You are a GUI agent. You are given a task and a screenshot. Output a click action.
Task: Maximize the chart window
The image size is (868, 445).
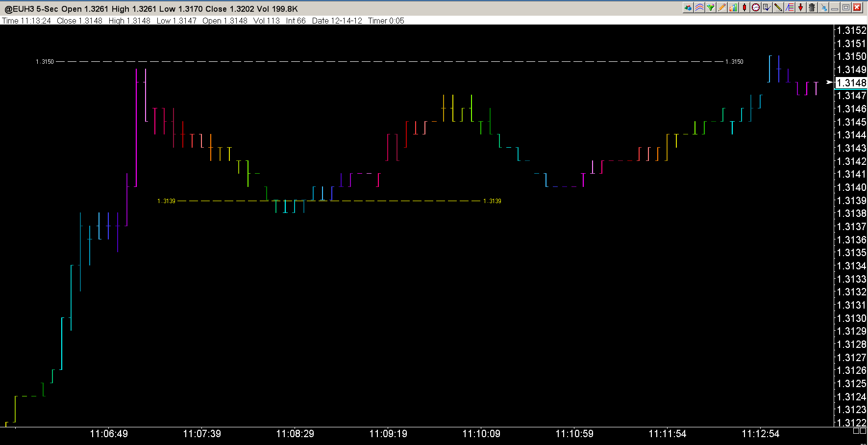[x=846, y=7]
